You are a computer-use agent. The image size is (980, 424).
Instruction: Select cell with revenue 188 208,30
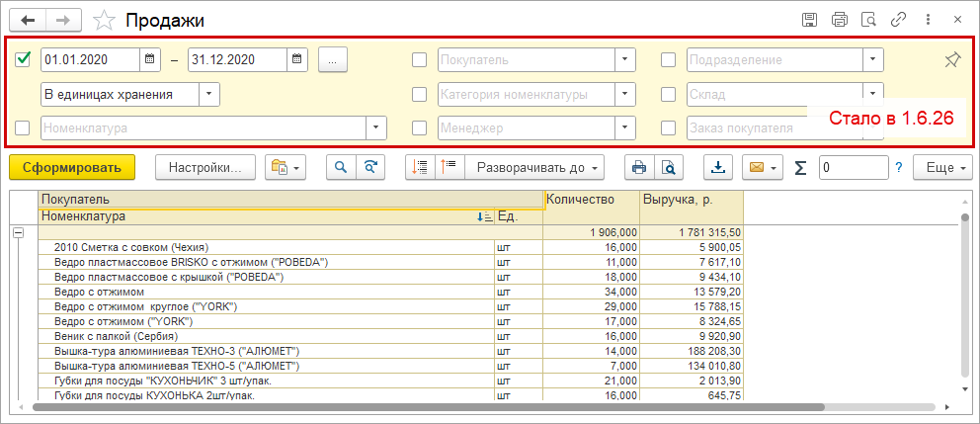click(692, 351)
